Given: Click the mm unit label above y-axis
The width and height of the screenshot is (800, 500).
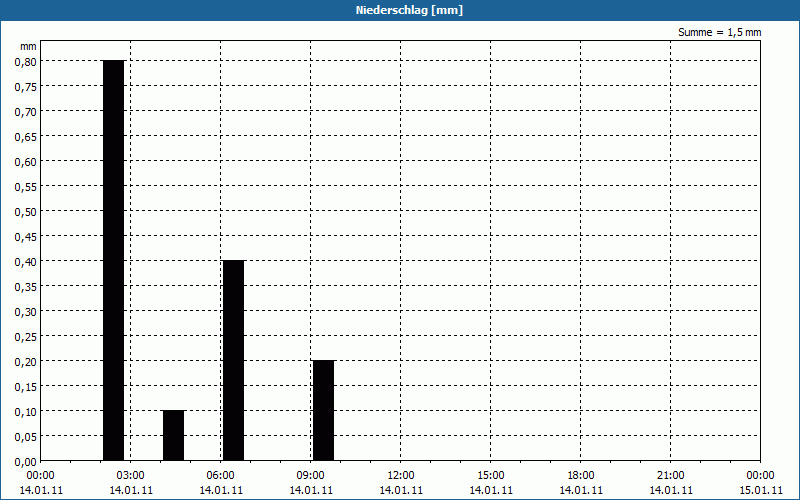Looking at the screenshot, I should [28, 46].
